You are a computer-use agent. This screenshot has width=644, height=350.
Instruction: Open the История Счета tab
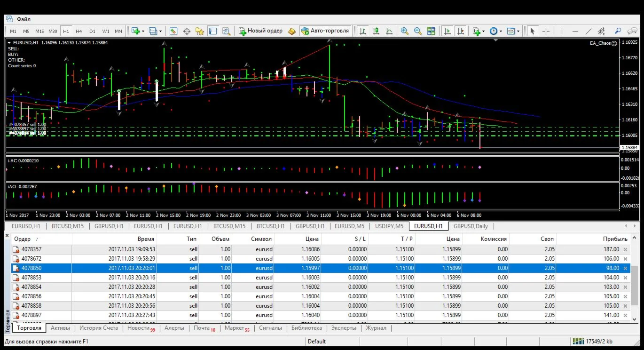[98, 328]
